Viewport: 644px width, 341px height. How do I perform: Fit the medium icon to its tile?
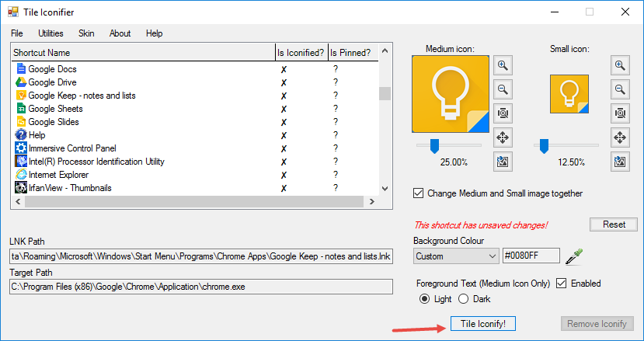(x=503, y=113)
